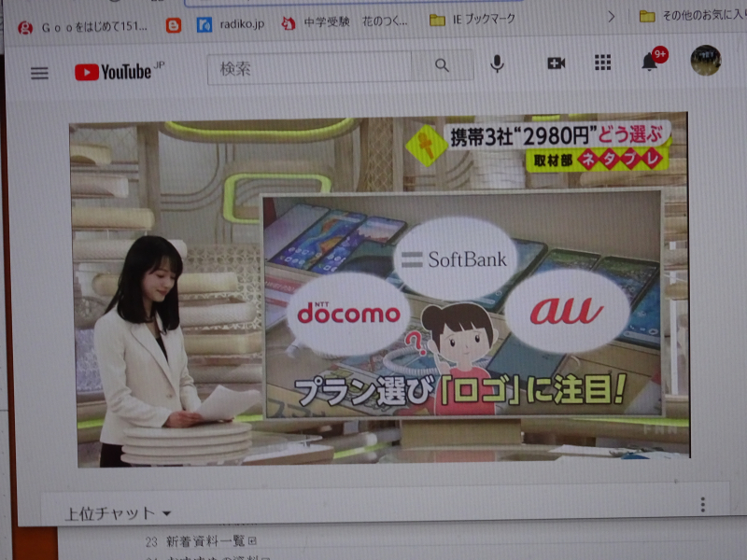Screen dimensions: 747x560
Task: Open the account avatar menu
Action: click(x=706, y=60)
